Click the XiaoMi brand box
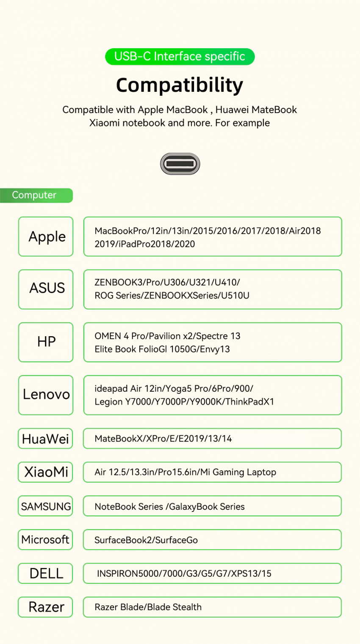360x644 pixels. coord(45,472)
